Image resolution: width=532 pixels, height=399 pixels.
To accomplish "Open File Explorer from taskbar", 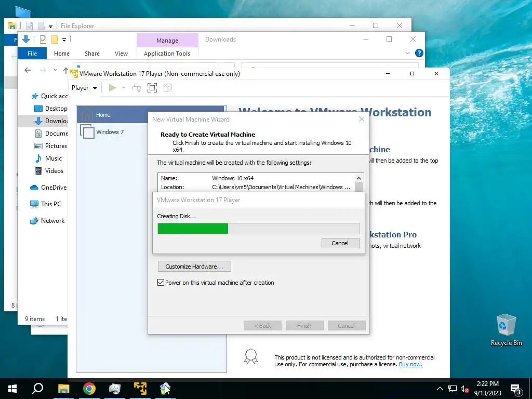I will point(63,389).
